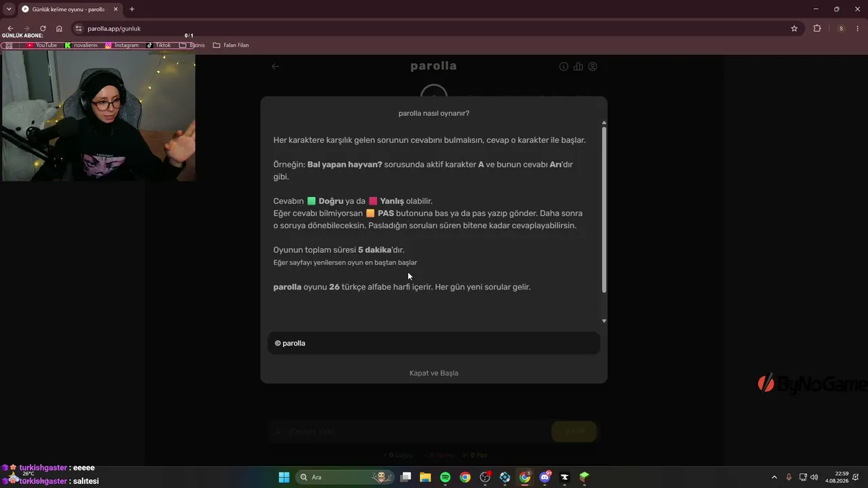Open Spotify from the taskbar
This screenshot has width=868, height=488.
(446, 477)
